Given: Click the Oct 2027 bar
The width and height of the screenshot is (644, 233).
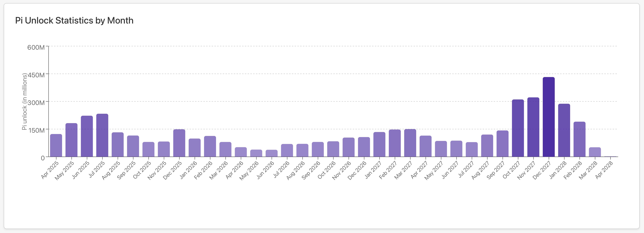Looking at the screenshot, I should click(x=518, y=128).
